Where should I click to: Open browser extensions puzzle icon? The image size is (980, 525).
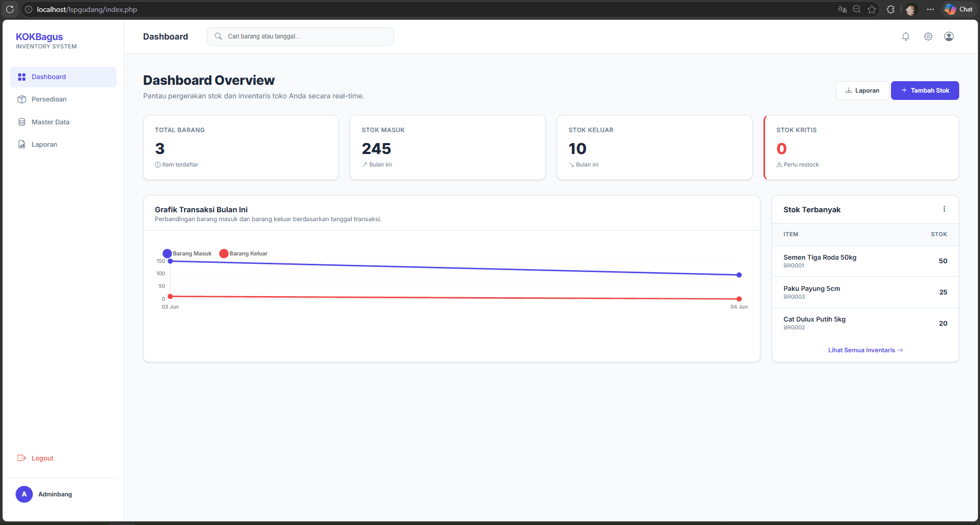[890, 9]
